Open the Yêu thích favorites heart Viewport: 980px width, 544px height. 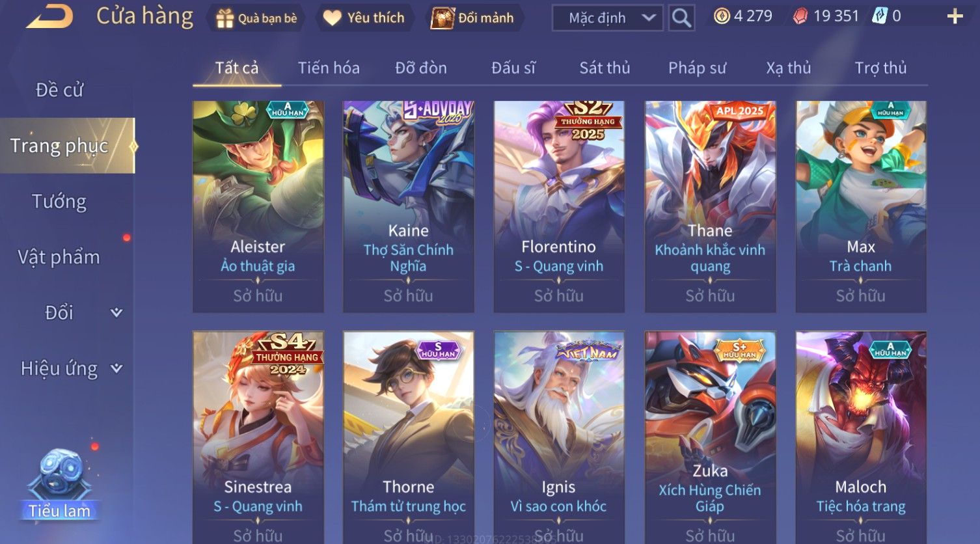pos(333,18)
